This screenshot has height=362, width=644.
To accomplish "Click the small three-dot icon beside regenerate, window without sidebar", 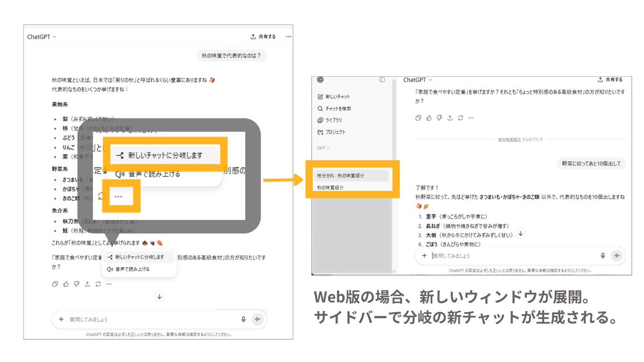I will point(109,284).
